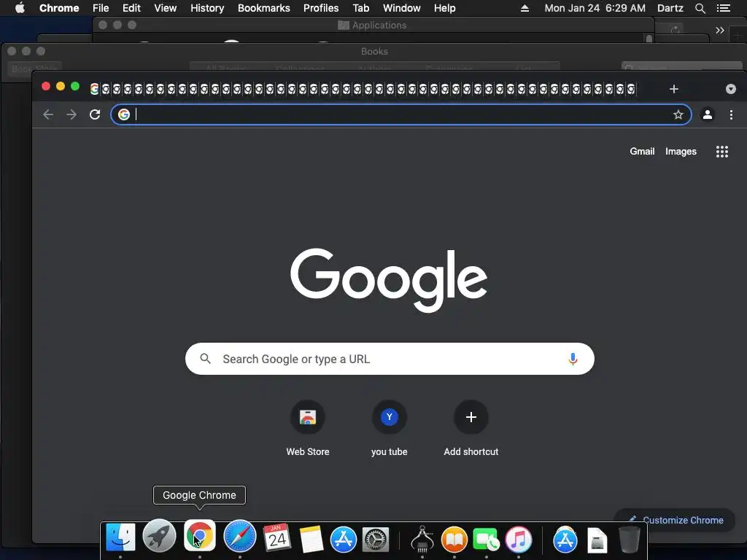Open the blue App Store icon beside Notes
The width and height of the screenshot is (747, 560).
pyautogui.click(x=344, y=539)
